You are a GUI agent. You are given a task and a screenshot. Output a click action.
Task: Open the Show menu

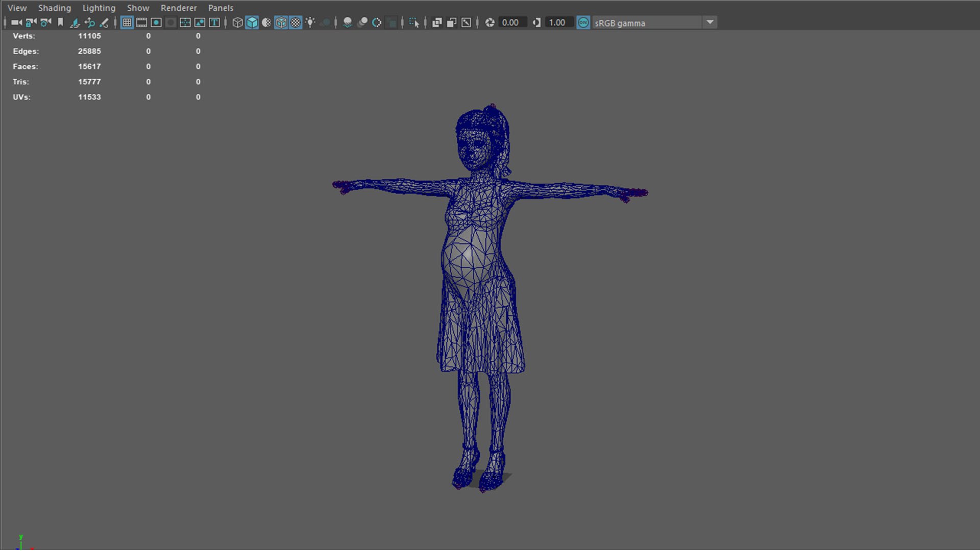point(138,8)
